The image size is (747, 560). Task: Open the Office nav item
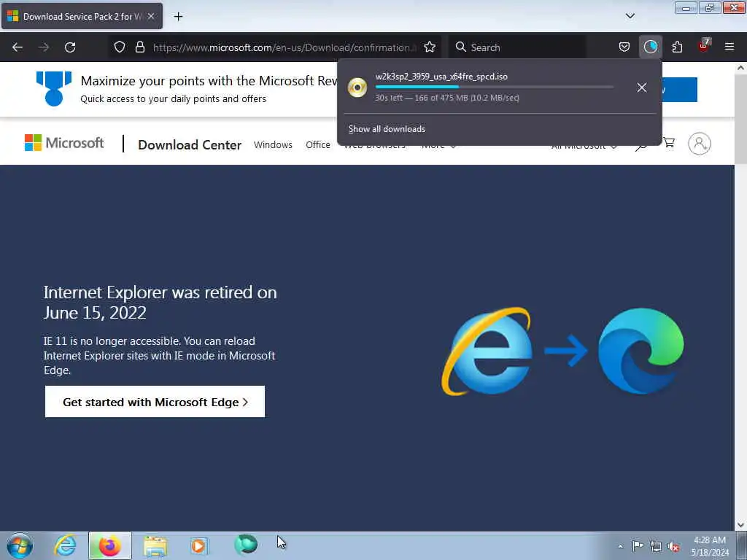coord(318,145)
